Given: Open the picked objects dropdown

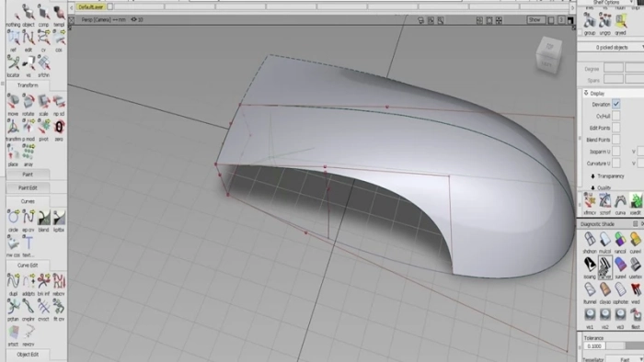Looking at the screenshot, I should (x=612, y=48).
